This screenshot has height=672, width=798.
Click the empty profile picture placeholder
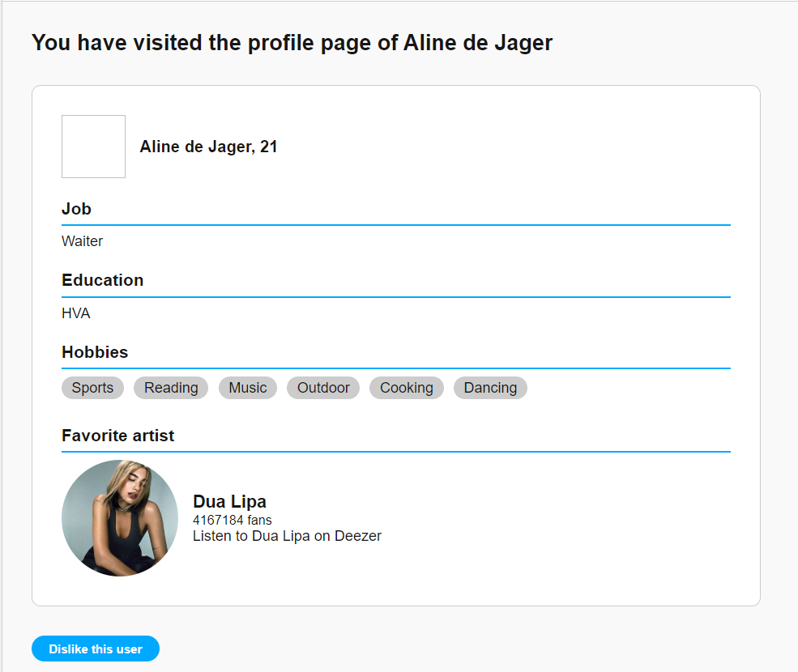[94, 147]
